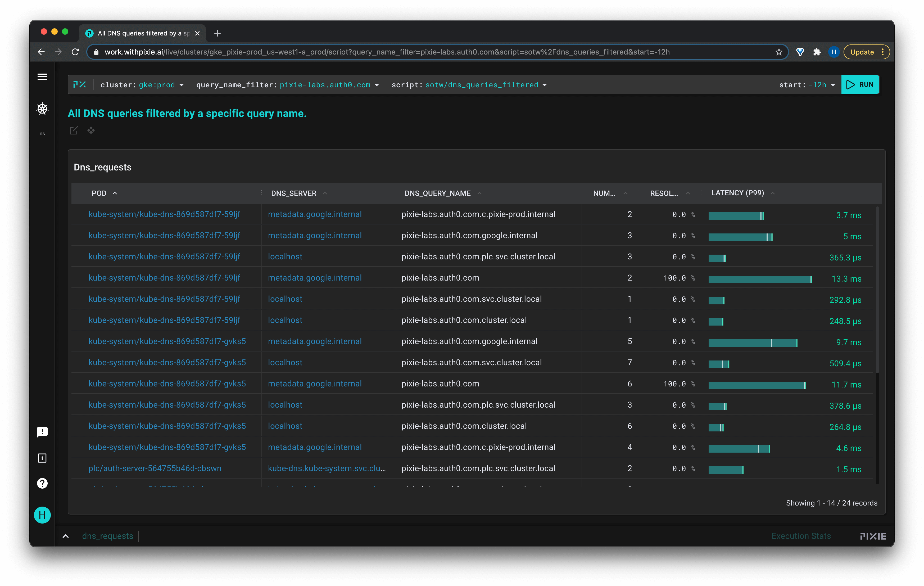This screenshot has width=924, height=586.
Task: Open the help question mark icon
Action: (x=42, y=483)
